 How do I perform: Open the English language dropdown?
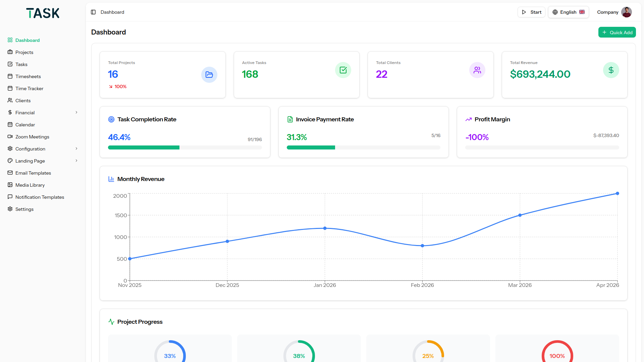click(568, 12)
